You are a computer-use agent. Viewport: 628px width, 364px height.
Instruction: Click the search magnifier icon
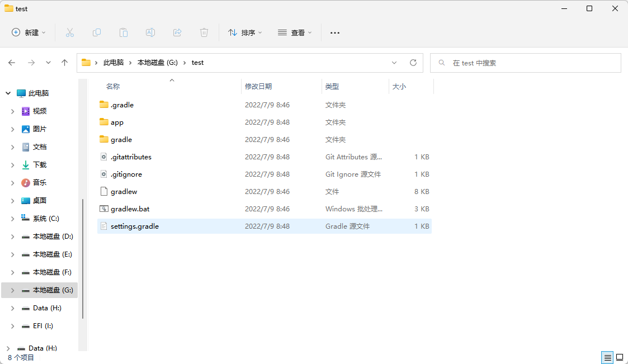[x=442, y=63]
